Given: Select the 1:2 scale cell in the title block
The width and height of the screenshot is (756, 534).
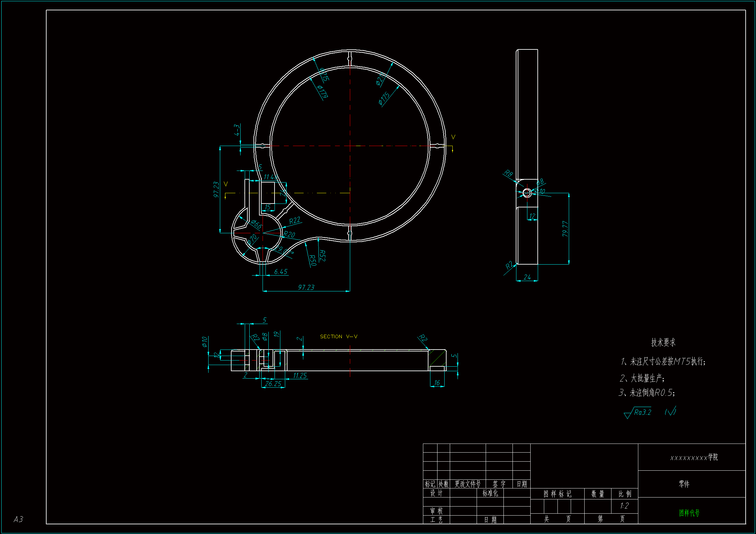Looking at the screenshot, I should coord(624,506).
